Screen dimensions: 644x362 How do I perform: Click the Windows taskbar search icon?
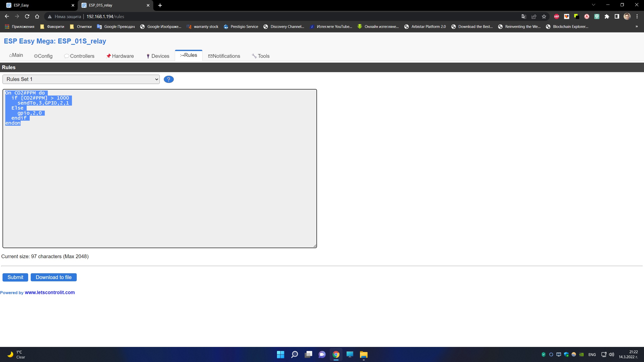click(x=294, y=354)
